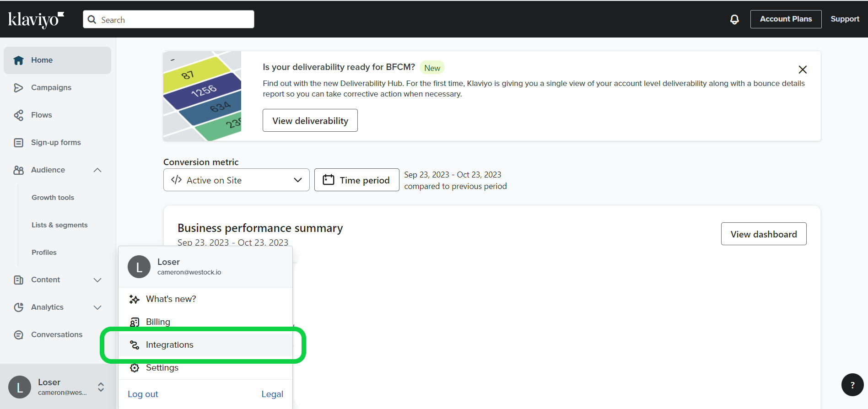
Task: Open the Support link
Action: (845, 19)
